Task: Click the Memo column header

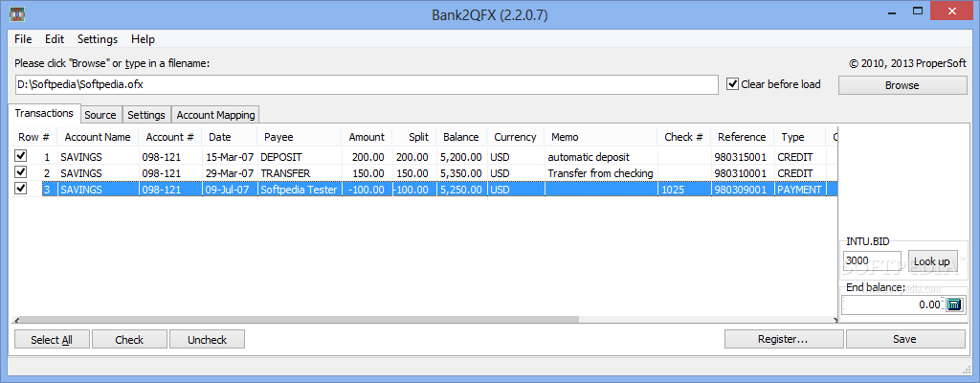Action: 601,137
